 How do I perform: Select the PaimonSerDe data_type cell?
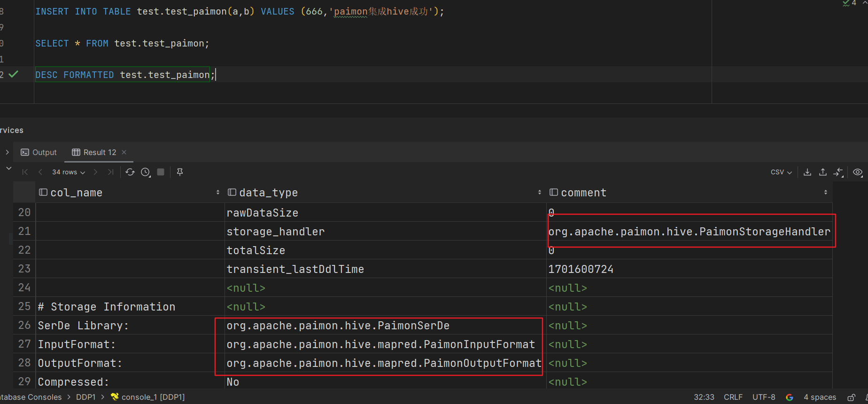tap(385, 325)
